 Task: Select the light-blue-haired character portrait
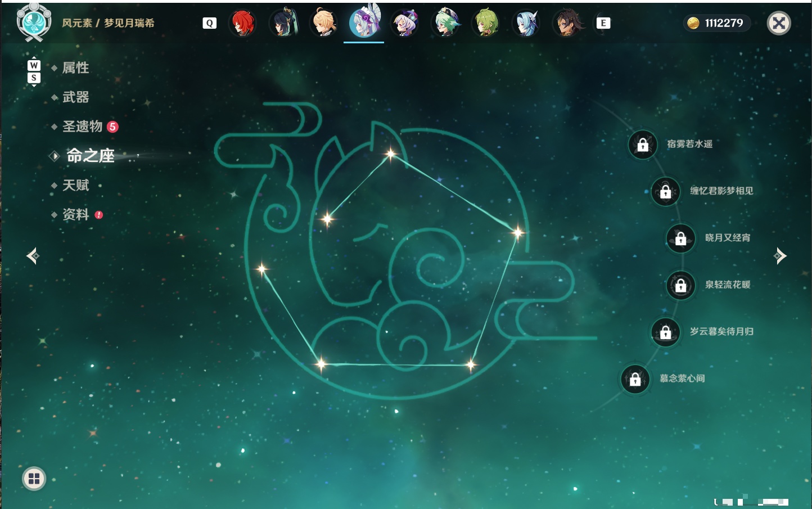[x=526, y=23]
